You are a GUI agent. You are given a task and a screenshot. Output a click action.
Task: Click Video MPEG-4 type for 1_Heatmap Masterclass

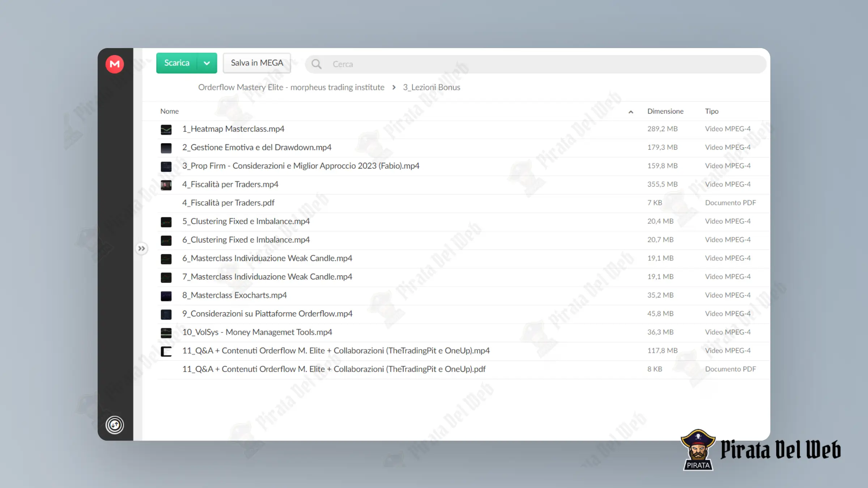pos(728,129)
